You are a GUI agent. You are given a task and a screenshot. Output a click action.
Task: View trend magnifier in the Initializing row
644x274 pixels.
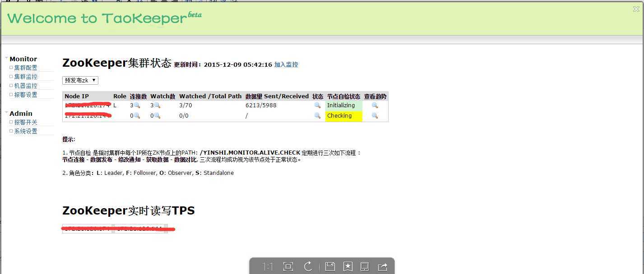coord(375,105)
